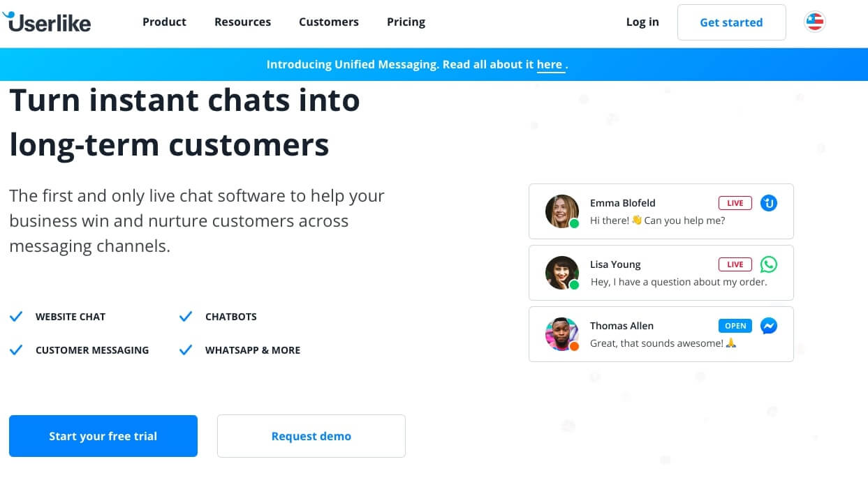Open the Customers menu item
868x503 pixels.
(329, 22)
